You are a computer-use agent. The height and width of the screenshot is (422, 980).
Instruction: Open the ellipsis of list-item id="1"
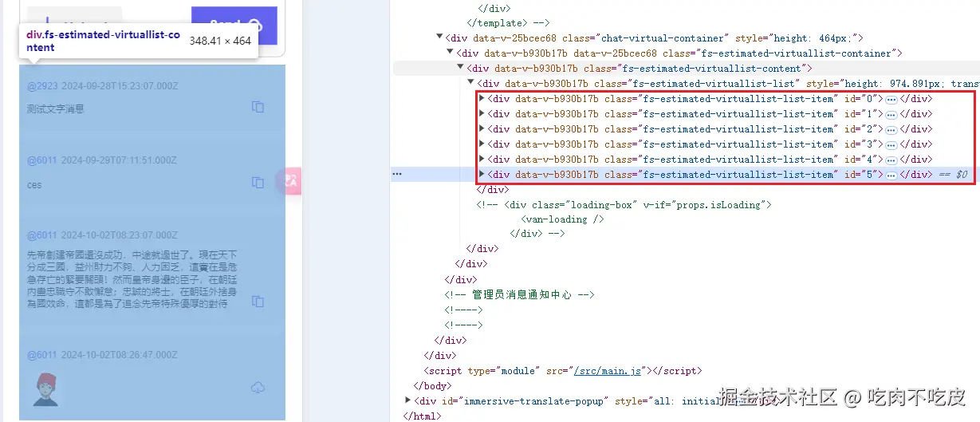click(x=891, y=115)
